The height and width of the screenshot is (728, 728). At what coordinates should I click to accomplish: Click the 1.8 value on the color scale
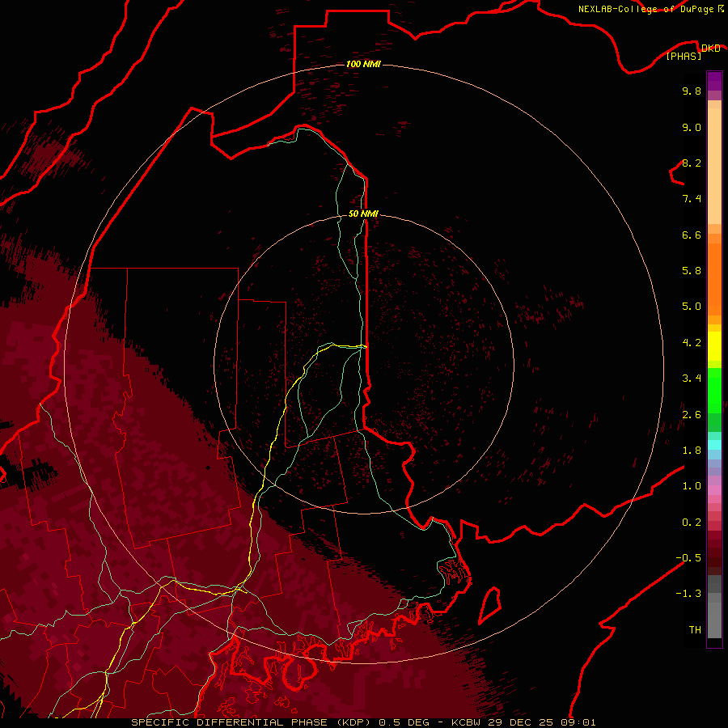coord(692,451)
